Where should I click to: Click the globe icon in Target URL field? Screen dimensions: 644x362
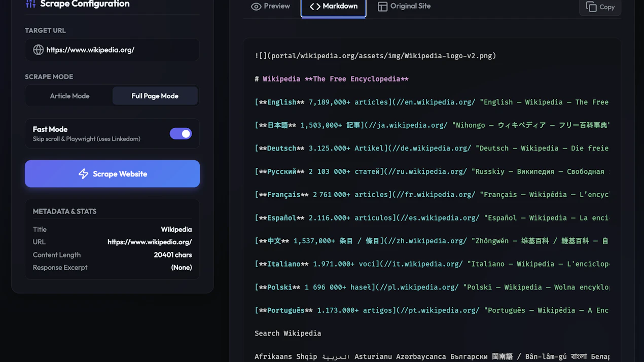38,50
